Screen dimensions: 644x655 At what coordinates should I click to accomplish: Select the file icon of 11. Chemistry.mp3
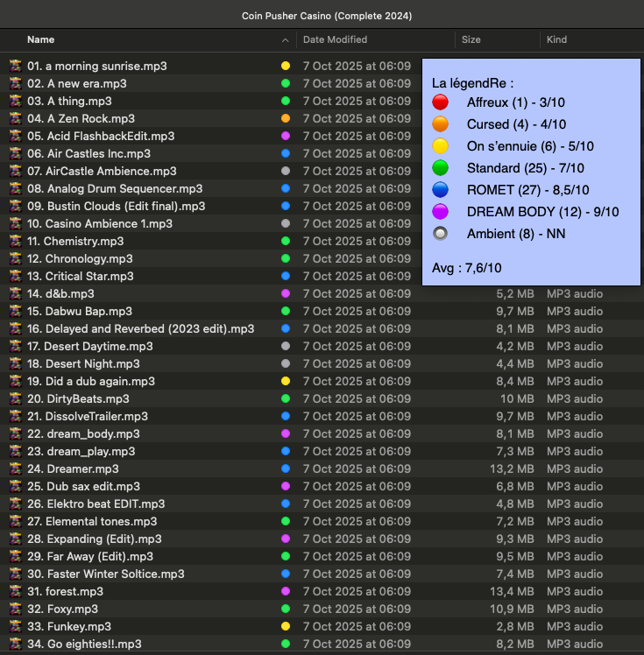point(16,241)
